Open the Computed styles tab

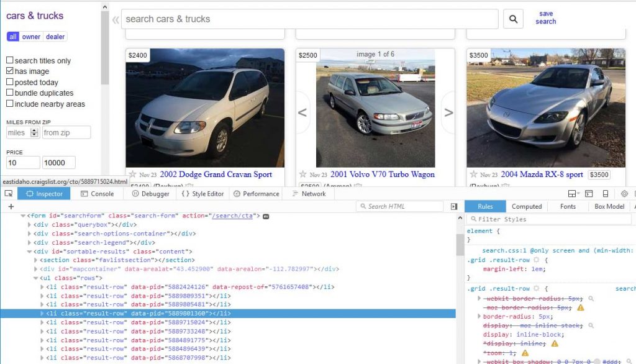coord(526,206)
